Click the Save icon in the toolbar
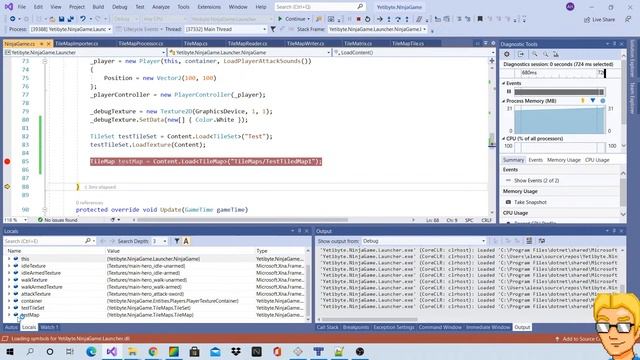Viewport: 640px width, 360px height. 61,19
